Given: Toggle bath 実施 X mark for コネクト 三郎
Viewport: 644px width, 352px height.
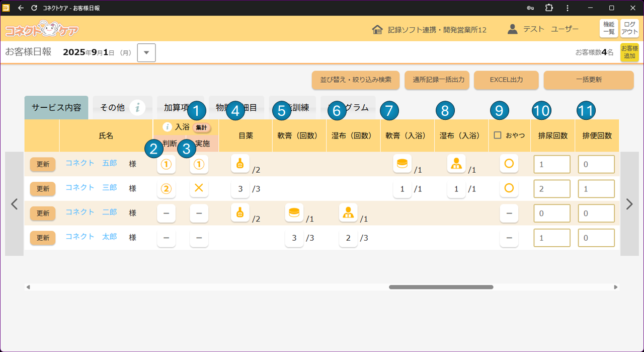Looking at the screenshot, I should [199, 188].
